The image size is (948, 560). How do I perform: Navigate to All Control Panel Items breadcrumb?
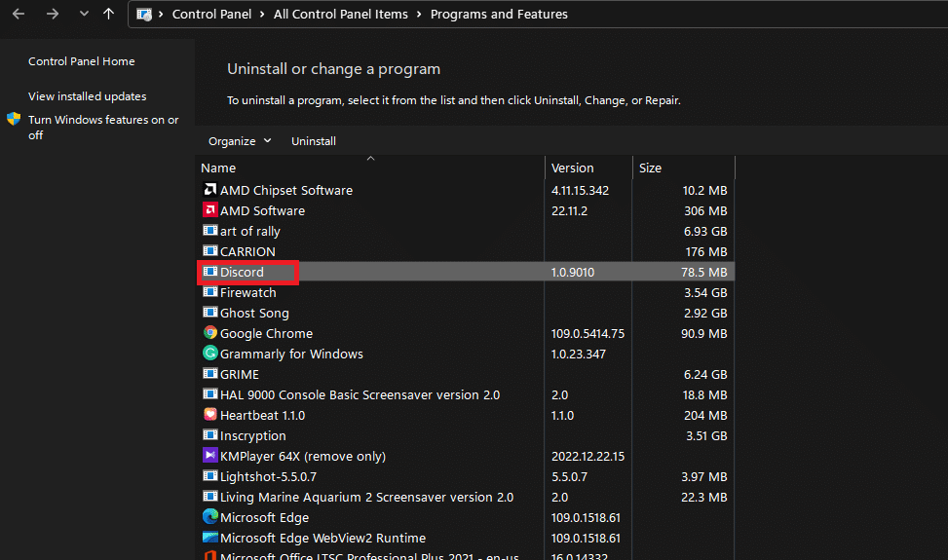[x=340, y=14]
